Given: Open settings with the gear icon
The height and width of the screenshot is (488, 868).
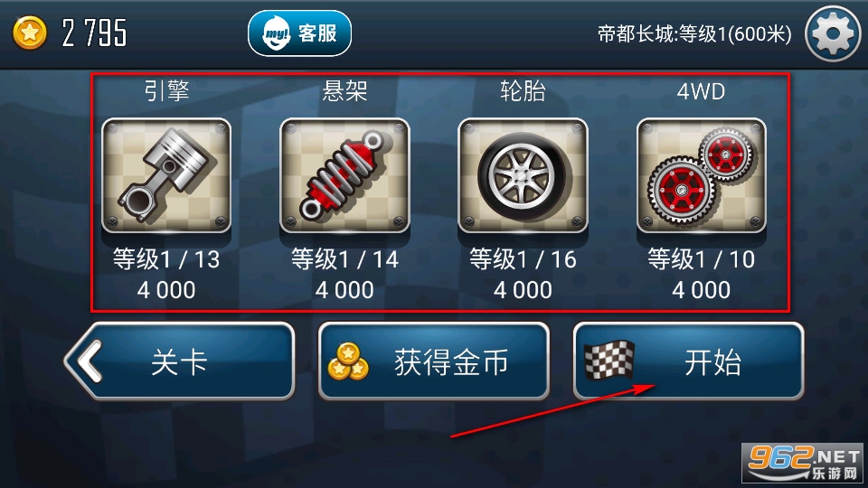Looking at the screenshot, I should pos(832,33).
